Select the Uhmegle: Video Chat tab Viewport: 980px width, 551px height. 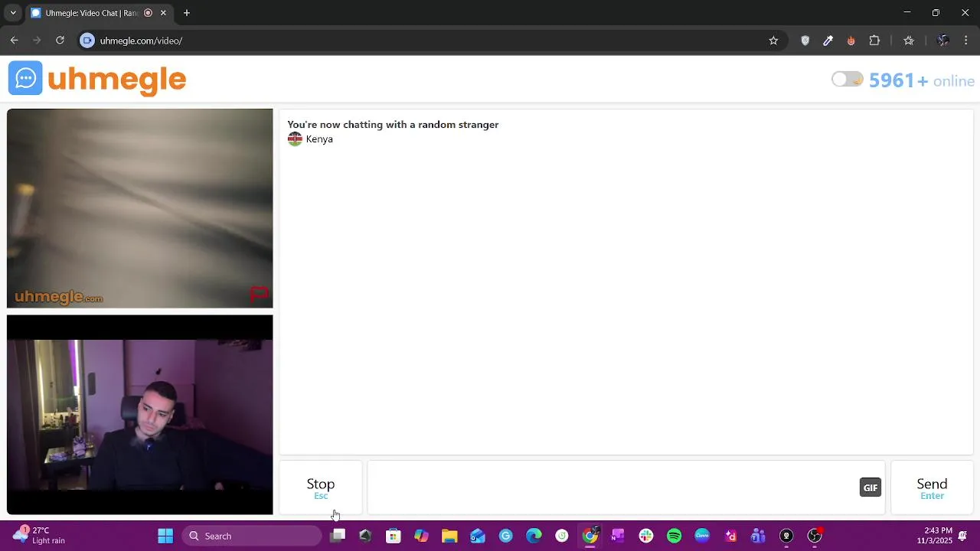92,13
